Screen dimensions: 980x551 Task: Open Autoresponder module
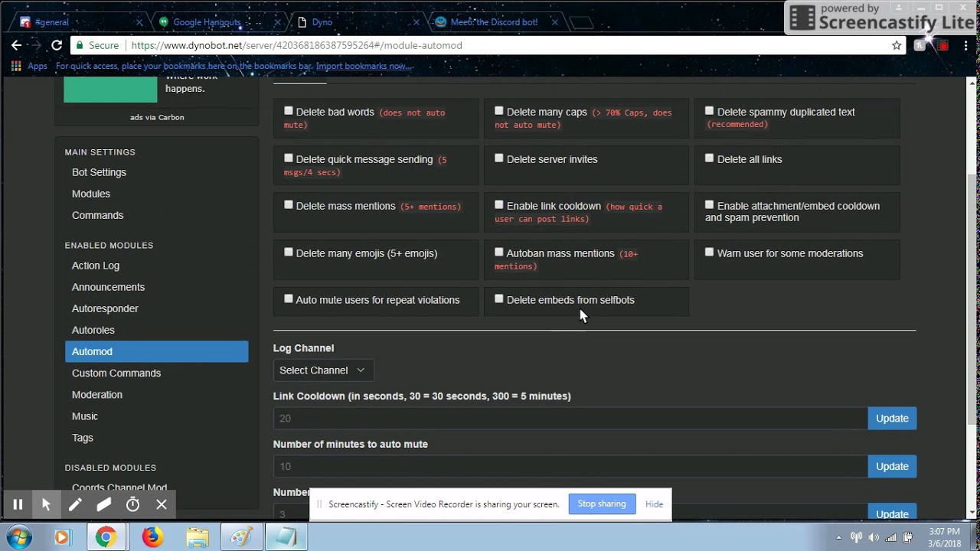(105, 308)
